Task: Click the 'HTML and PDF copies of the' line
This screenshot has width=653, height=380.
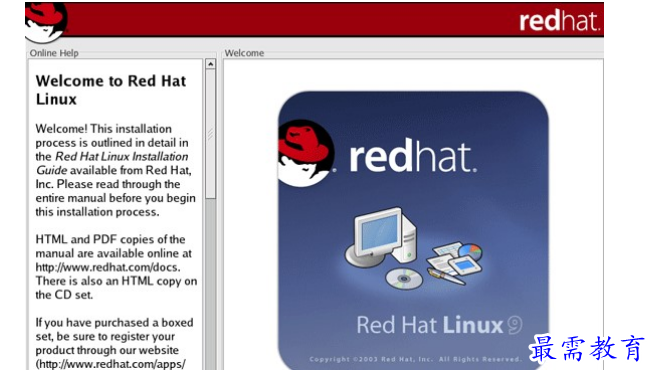Action: [110, 240]
